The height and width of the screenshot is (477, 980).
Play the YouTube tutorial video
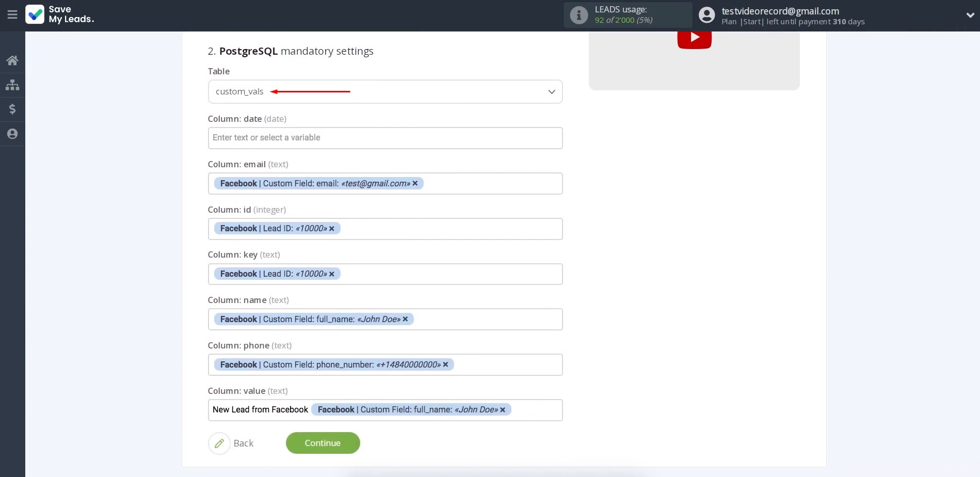(x=694, y=38)
